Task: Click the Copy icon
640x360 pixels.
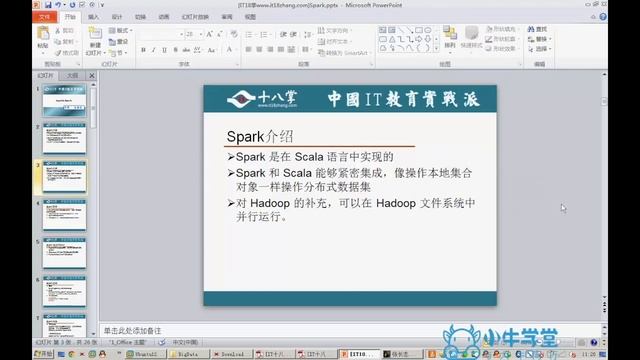Action: [58, 42]
